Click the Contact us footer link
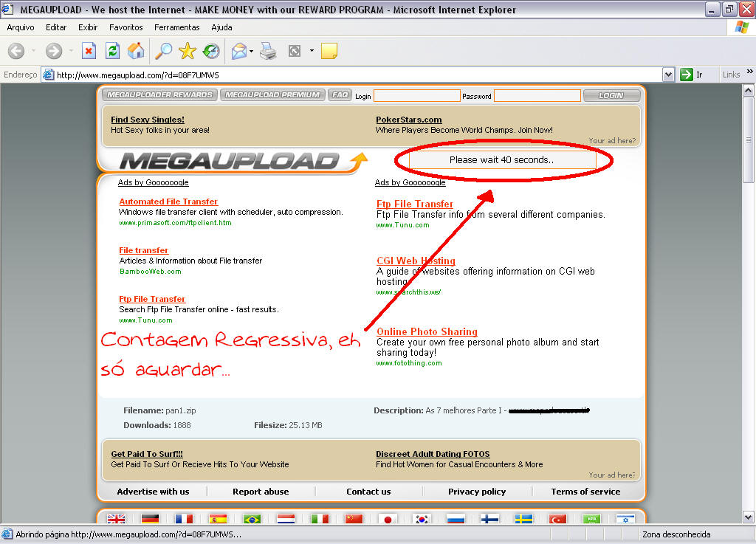 [368, 492]
